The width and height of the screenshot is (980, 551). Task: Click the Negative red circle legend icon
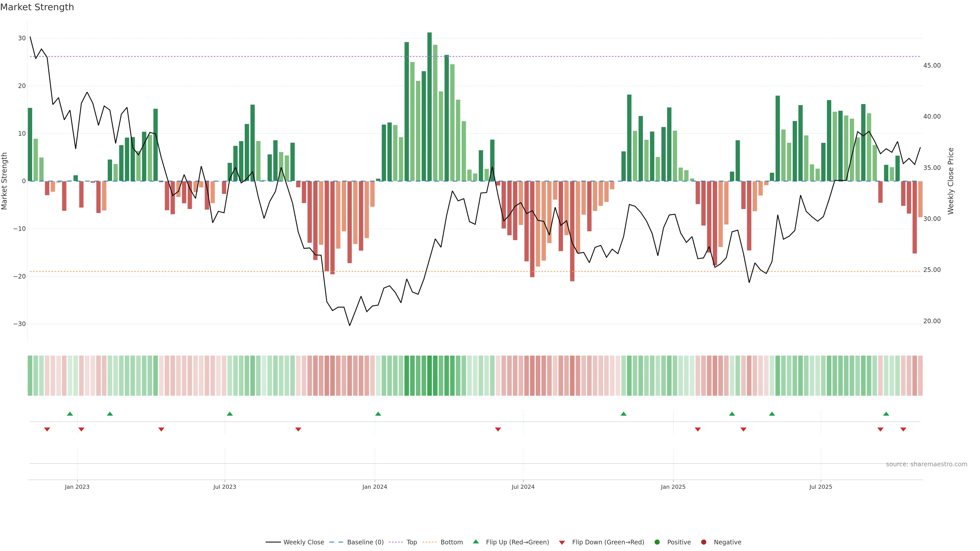point(703,542)
